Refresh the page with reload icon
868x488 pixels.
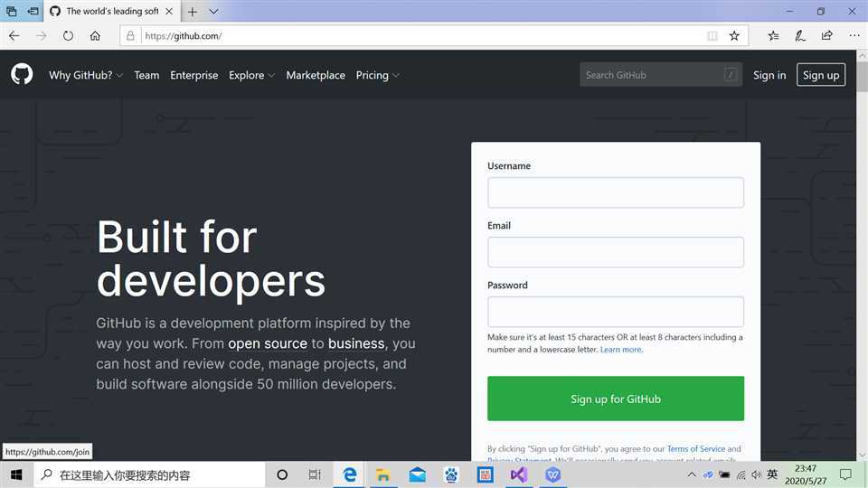click(x=68, y=36)
